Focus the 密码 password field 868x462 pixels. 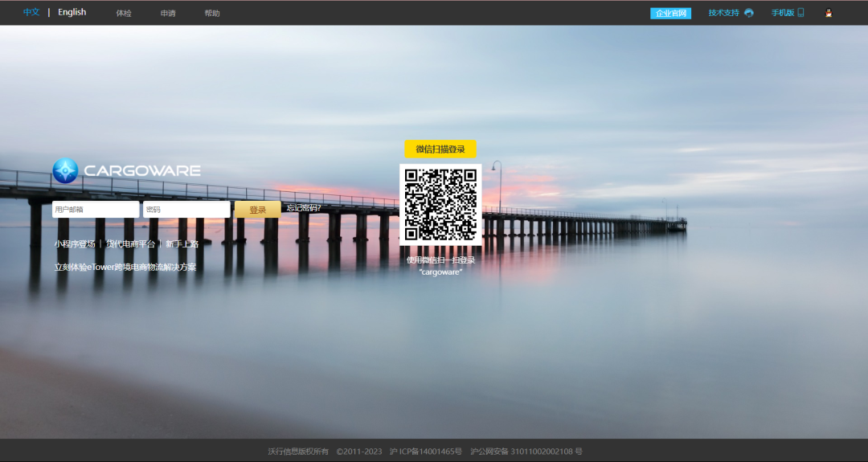coord(186,210)
